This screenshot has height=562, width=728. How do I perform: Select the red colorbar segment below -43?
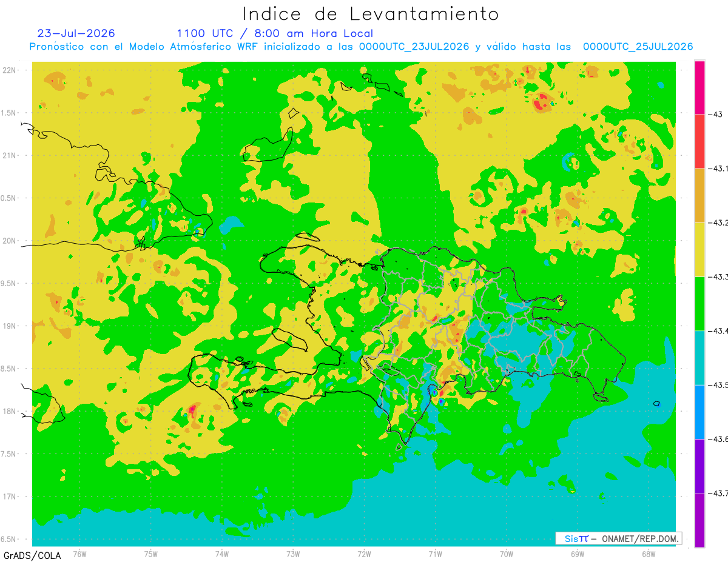[x=699, y=141]
